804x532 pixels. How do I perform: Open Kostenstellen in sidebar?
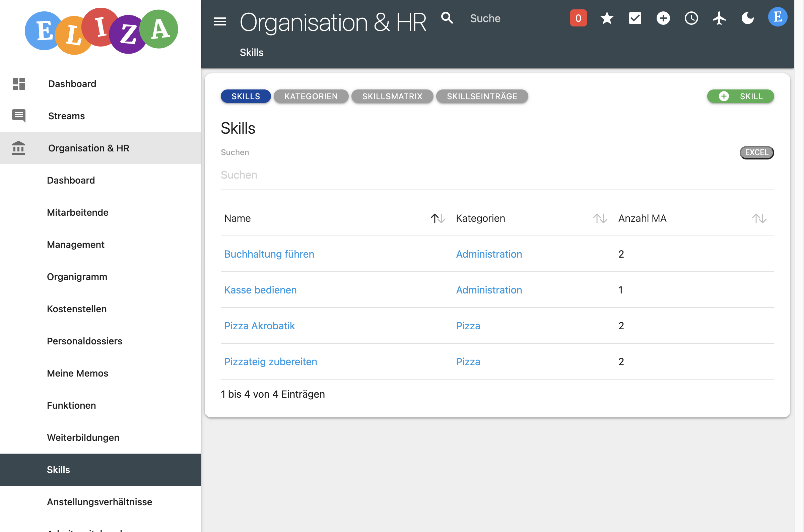[x=100, y=309]
